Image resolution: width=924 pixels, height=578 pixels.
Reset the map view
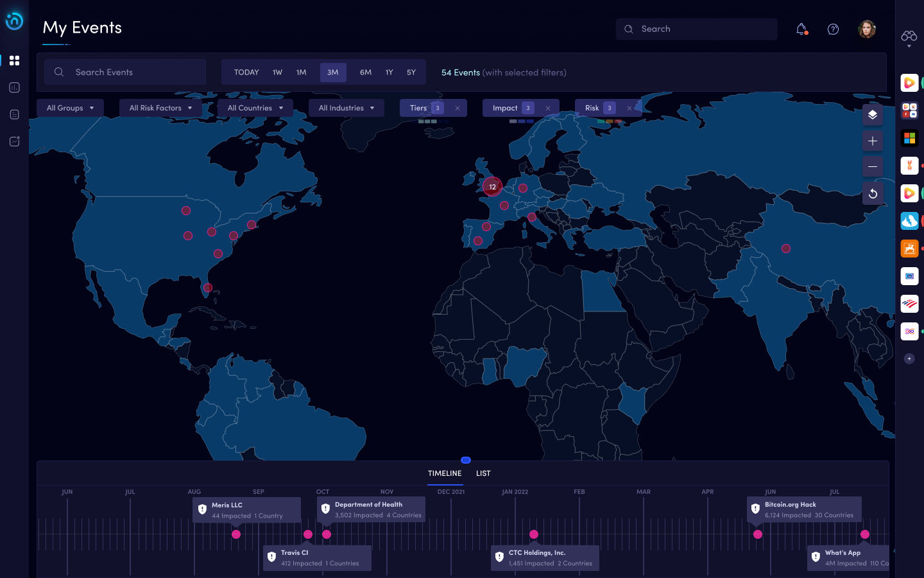coord(873,193)
